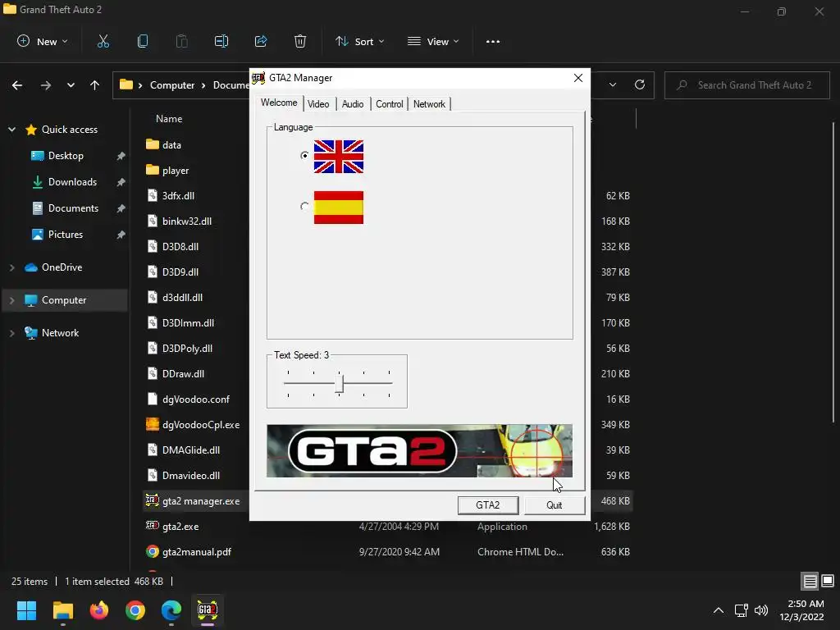Go up one folder level arrow
This screenshot has width=840, height=630.
95,85
